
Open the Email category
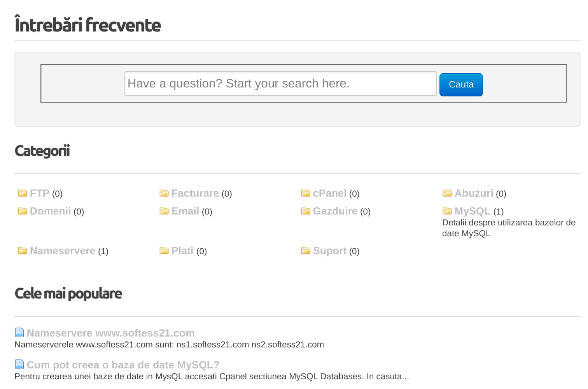click(x=185, y=211)
